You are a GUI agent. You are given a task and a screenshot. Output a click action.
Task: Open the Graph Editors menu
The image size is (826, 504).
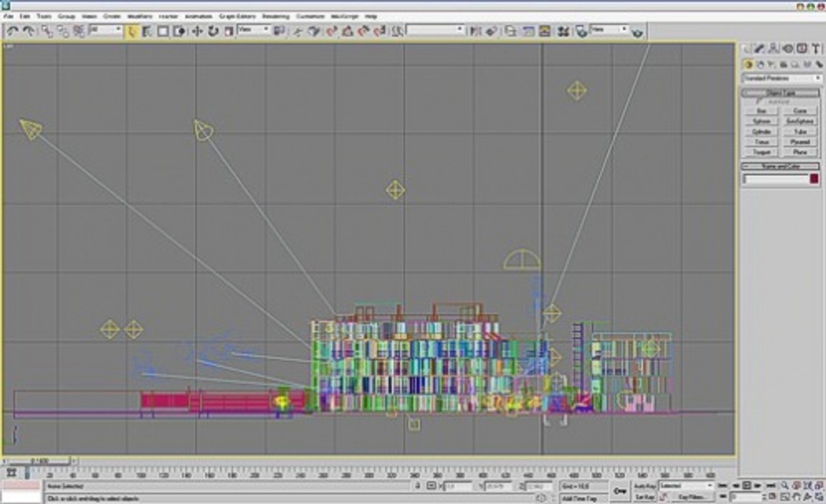[x=238, y=16]
